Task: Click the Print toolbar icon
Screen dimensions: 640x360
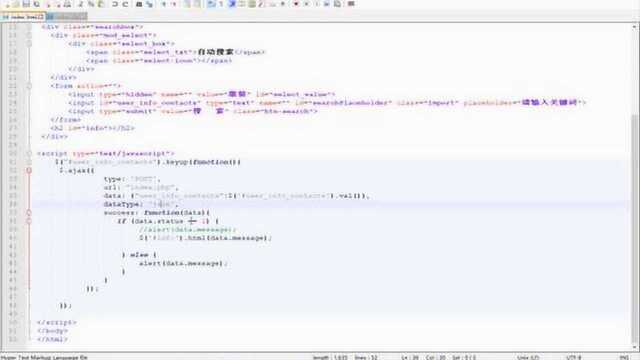Action: (68, 4)
